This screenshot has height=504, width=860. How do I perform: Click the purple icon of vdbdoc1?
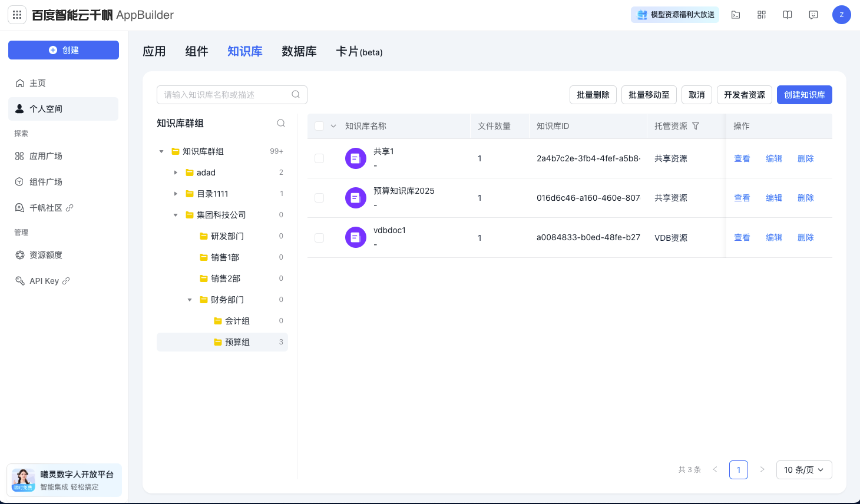click(355, 237)
